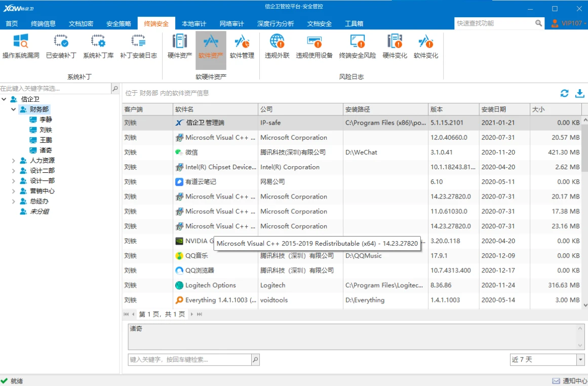Click the keyword search magnifier at bottom
Viewport: 588px width, 386px height.
tap(255, 359)
